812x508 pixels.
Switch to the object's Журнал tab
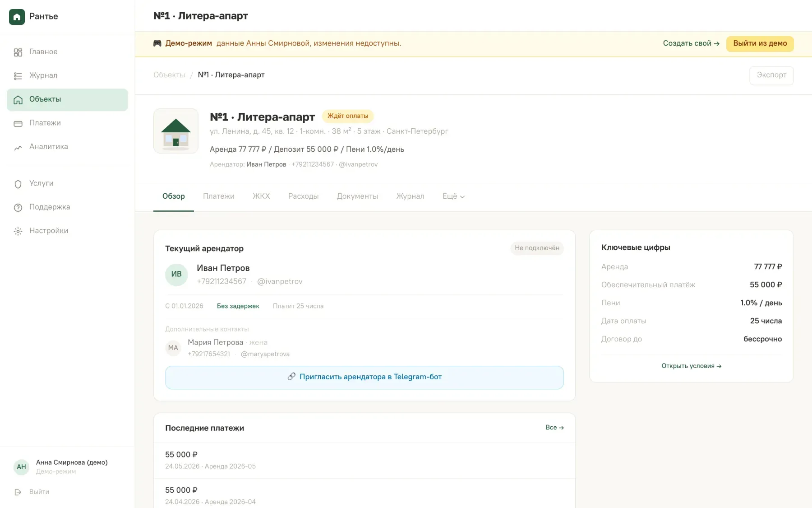click(410, 196)
